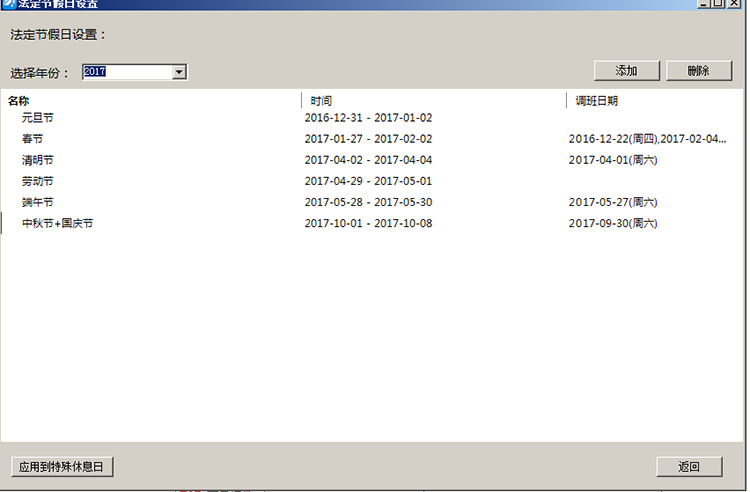Screen dimensions: 750x492
Task: Maximize the 法定节假日设置 window
Action: tap(719, 4)
